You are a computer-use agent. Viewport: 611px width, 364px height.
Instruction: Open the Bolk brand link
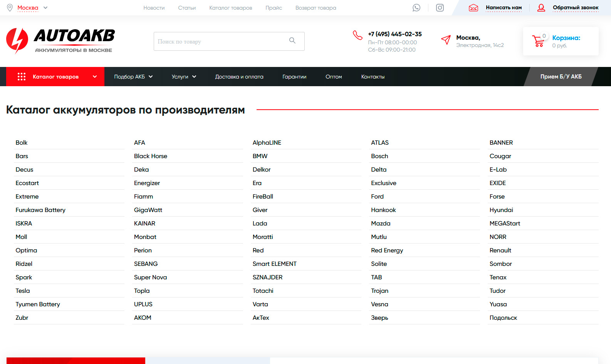click(x=22, y=142)
